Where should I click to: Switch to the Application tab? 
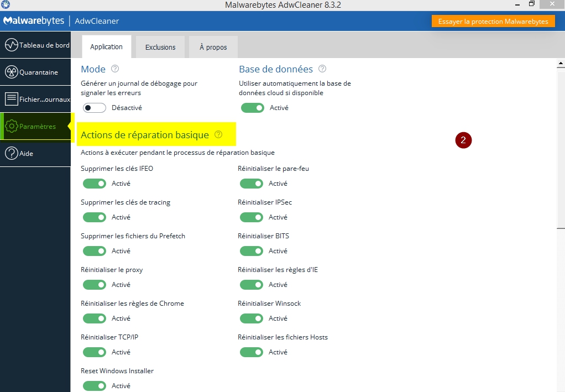point(106,46)
